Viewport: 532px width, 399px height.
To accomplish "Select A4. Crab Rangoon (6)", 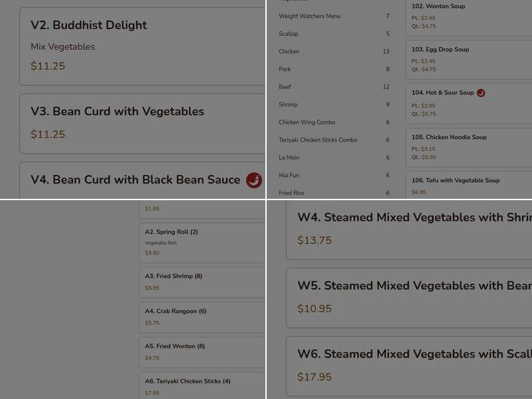I will [x=202, y=317].
